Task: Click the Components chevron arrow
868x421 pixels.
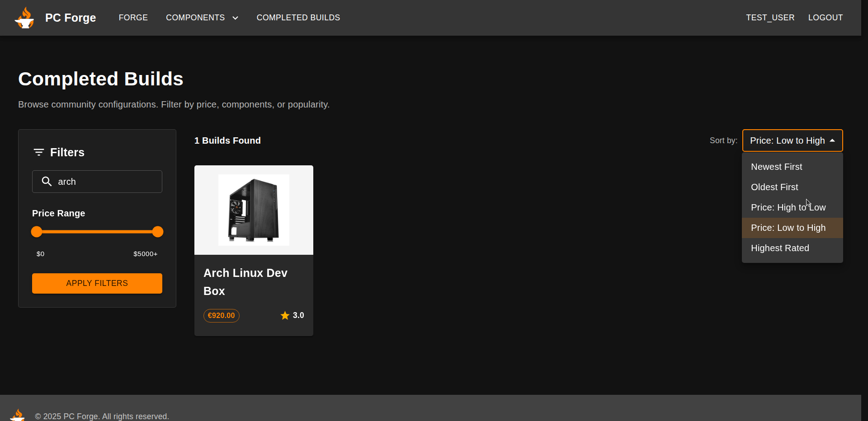Action: click(x=235, y=18)
